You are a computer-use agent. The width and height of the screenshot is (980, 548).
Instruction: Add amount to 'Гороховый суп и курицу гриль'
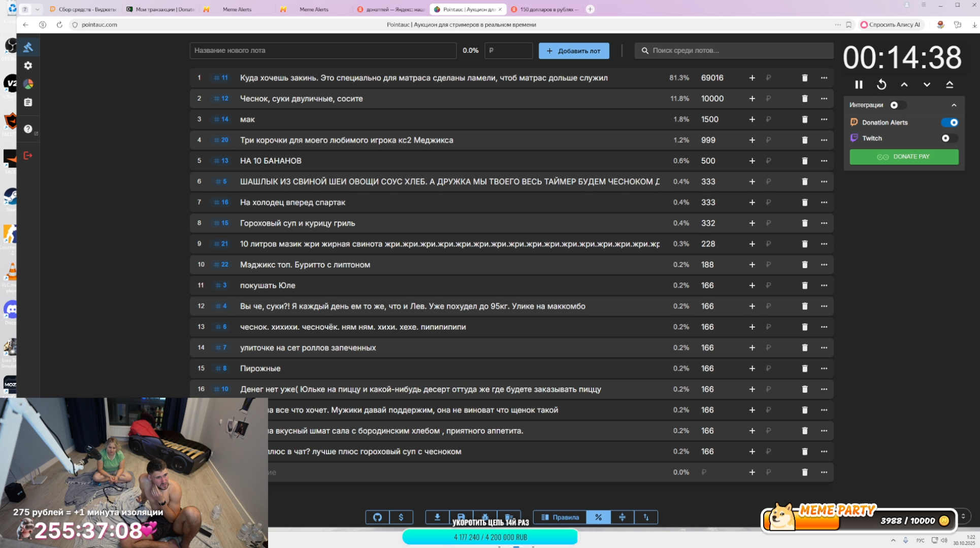[752, 223]
